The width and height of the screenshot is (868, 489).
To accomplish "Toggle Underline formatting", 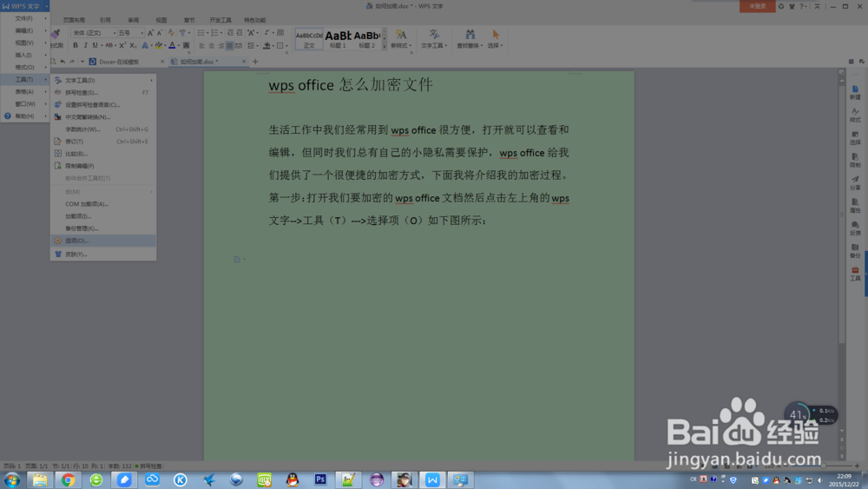I will pyautogui.click(x=95, y=45).
